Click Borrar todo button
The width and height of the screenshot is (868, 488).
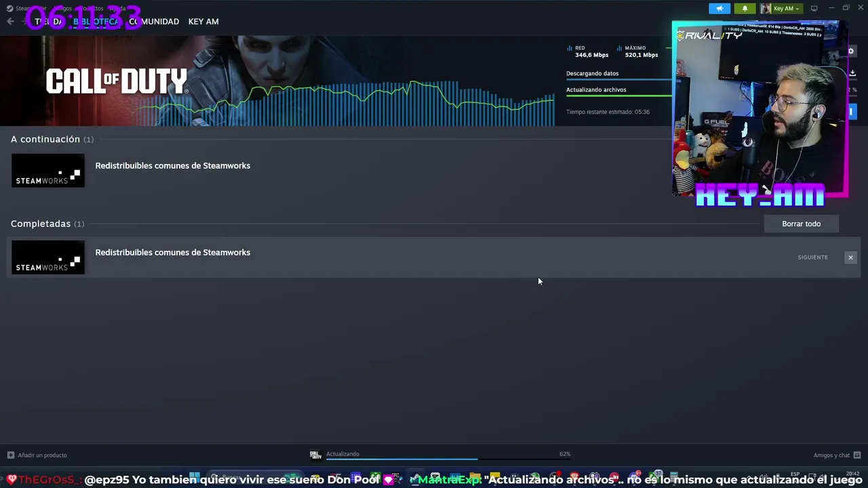(x=801, y=224)
